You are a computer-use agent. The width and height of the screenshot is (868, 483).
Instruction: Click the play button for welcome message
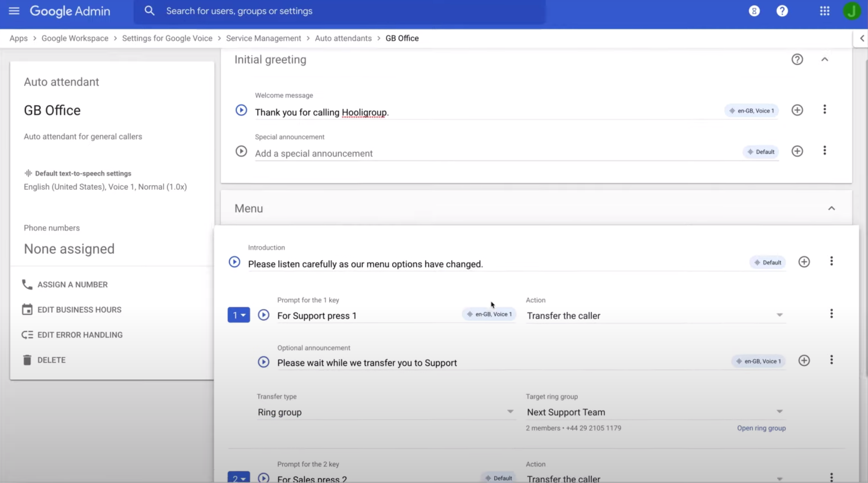(242, 110)
